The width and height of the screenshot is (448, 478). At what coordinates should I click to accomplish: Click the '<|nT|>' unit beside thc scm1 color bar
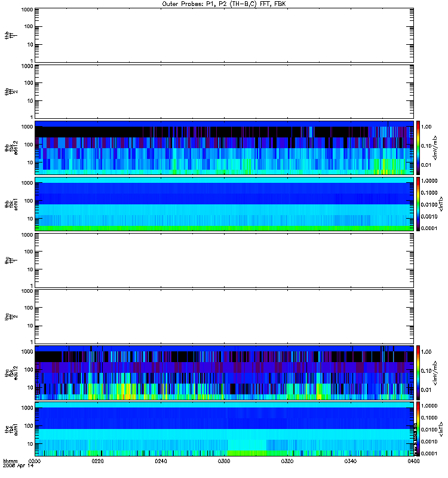[441, 429]
